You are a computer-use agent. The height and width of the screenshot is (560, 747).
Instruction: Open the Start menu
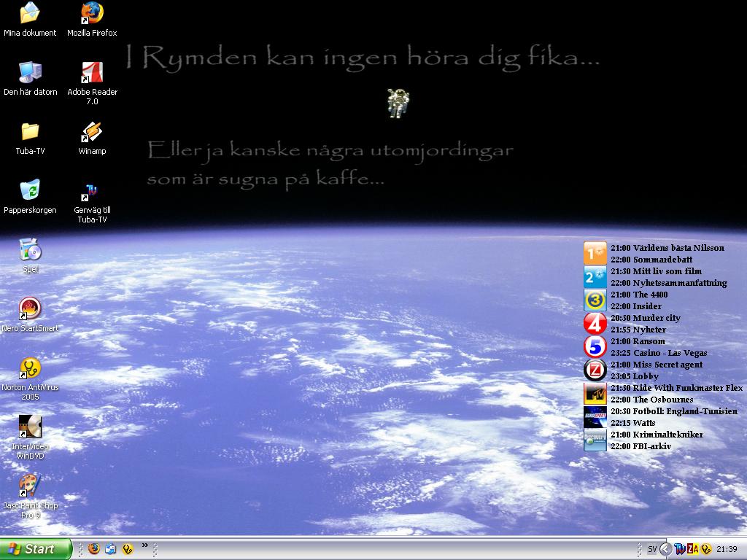coord(36,549)
